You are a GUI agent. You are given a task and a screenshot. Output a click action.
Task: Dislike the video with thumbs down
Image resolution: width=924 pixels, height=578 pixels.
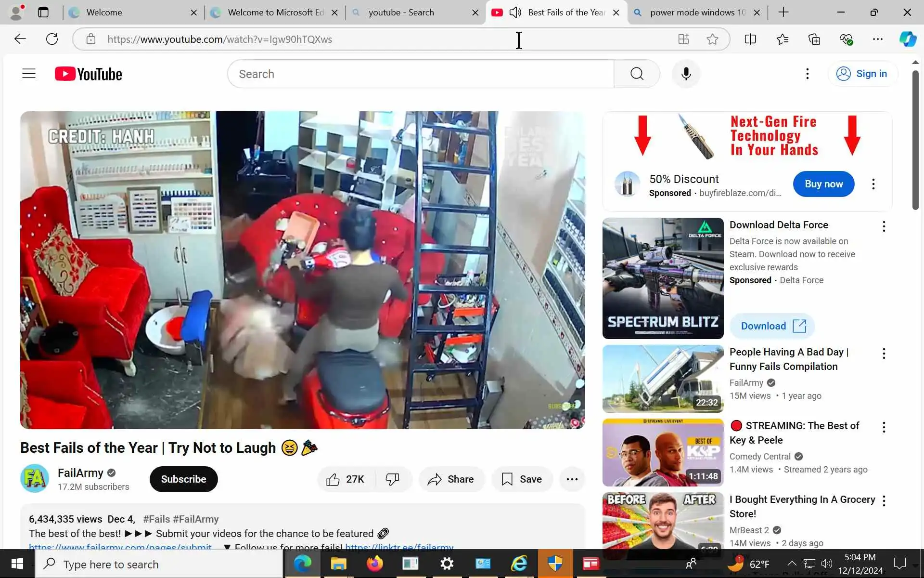pyautogui.click(x=392, y=479)
